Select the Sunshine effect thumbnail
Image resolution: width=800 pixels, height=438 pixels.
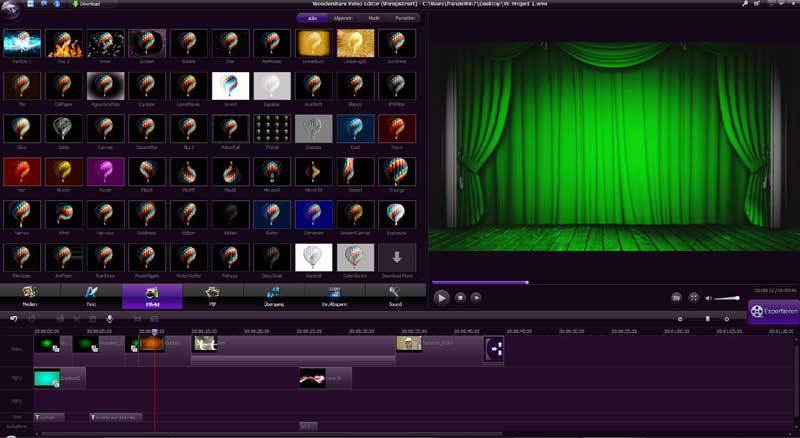tap(397, 43)
